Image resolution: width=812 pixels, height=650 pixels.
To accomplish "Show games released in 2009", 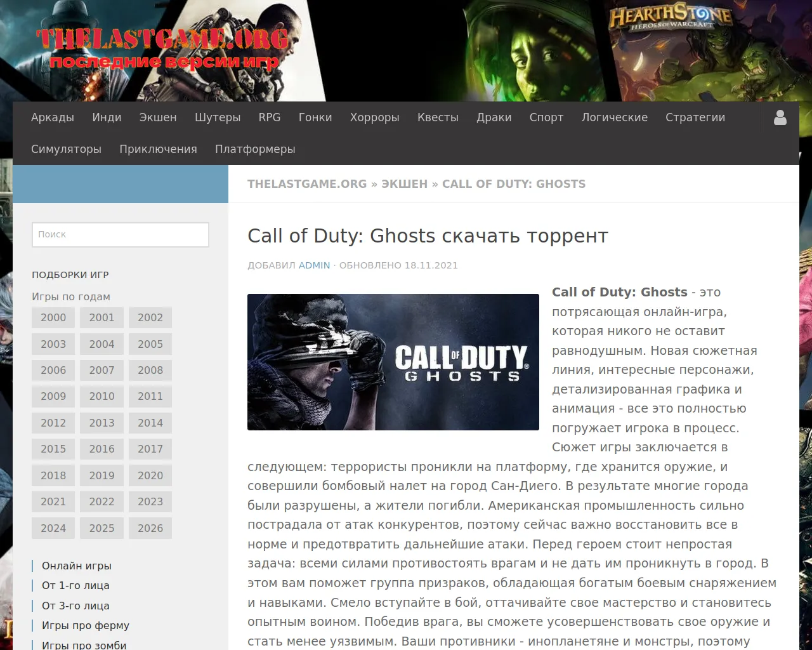I will click(53, 397).
